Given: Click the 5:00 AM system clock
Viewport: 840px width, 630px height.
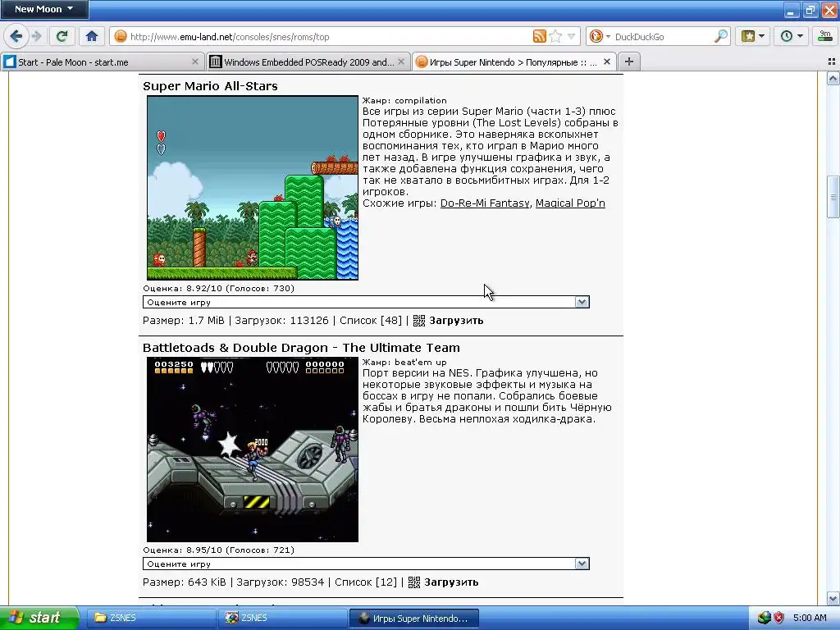Looking at the screenshot, I should [x=810, y=618].
